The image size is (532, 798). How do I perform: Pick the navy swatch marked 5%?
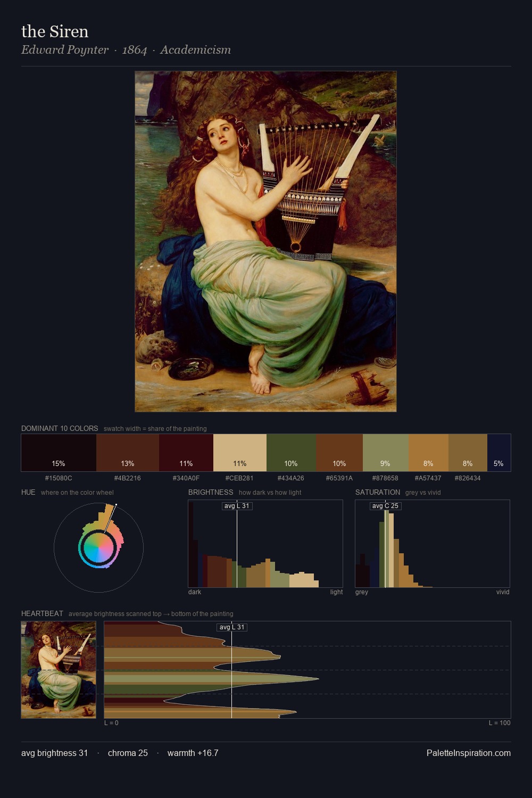click(x=499, y=453)
